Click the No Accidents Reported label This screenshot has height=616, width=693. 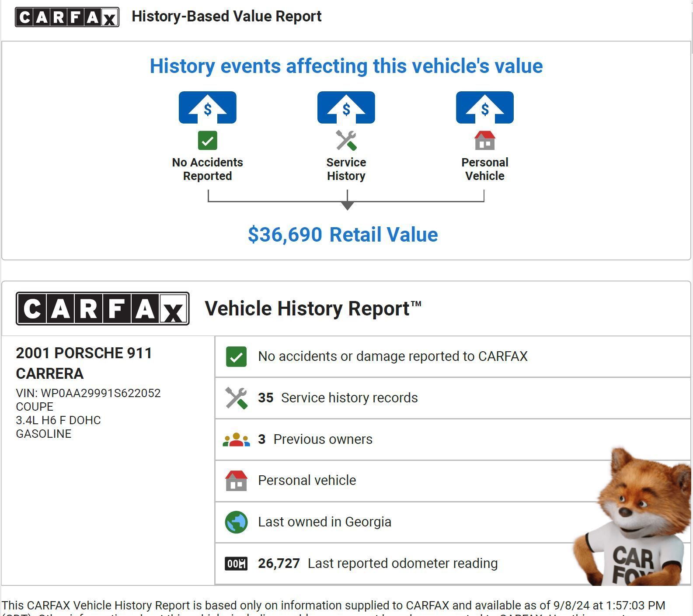[208, 169]
